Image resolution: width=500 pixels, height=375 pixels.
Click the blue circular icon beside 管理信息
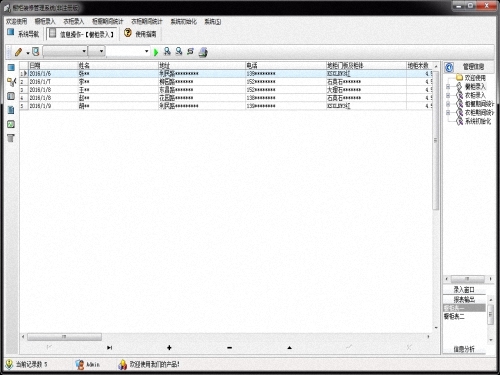(x=449, y=68)
